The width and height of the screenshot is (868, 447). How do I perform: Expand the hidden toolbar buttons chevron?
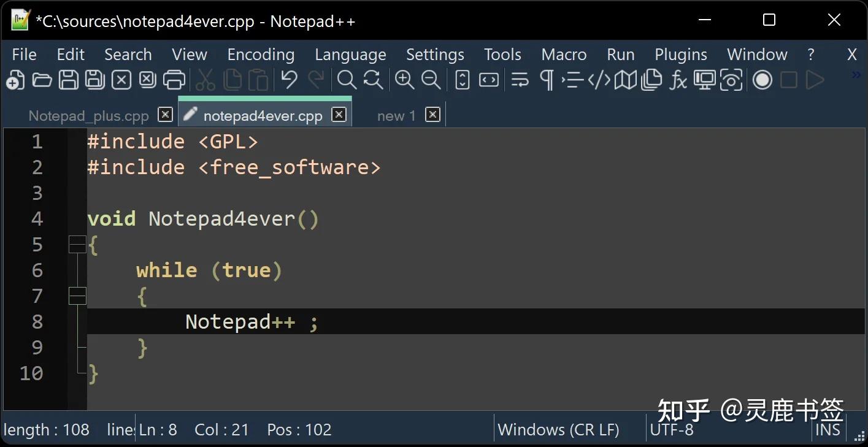tap(855, 74)
